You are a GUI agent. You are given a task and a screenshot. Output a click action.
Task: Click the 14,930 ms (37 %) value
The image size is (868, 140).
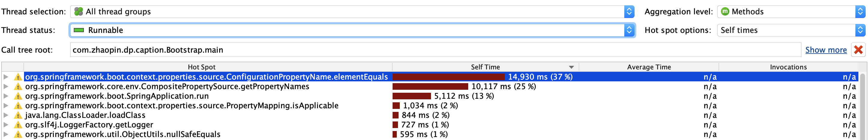[x=540, y=77]
